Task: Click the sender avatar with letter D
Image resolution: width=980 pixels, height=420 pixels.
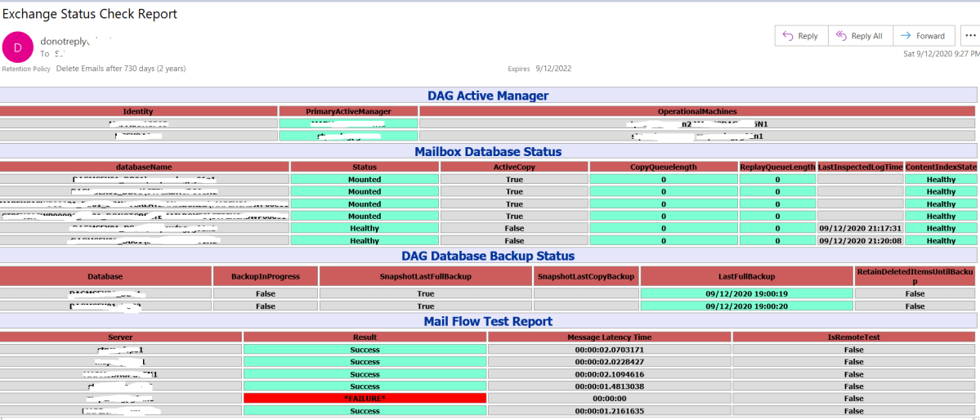Action: [x=18, y=47]
